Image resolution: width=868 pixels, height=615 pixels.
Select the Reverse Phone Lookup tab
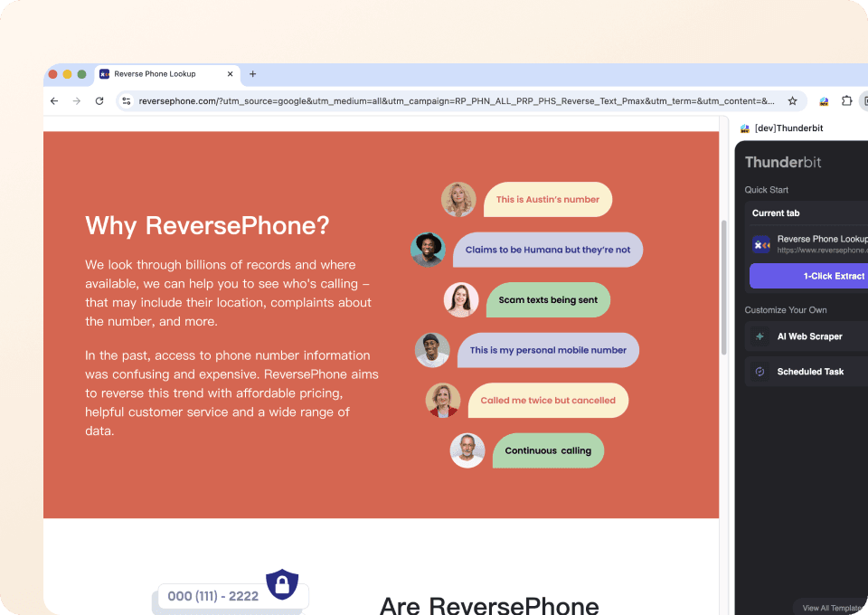[x=167, y=74]
